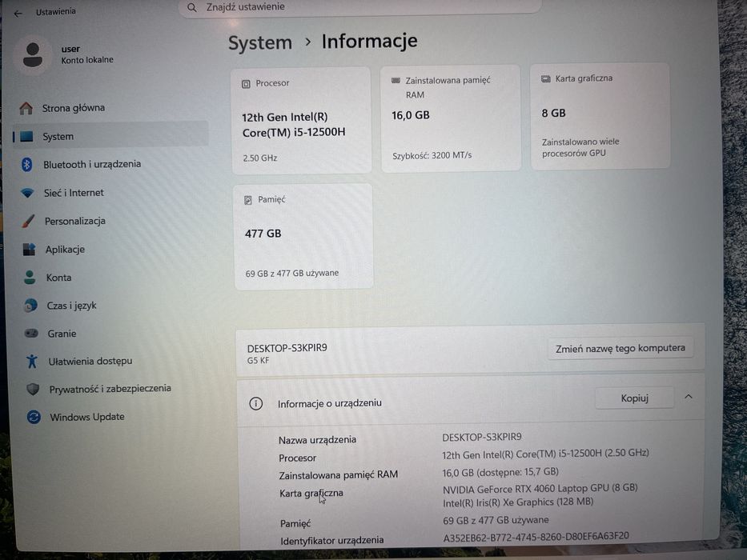747x560 pixels.
Task: Click the Identyfikator urządzenia ID value
Action: [536, 537]
